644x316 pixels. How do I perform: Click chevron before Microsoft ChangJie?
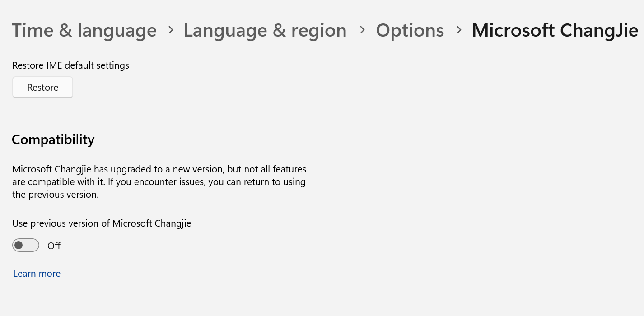click(458, 30)
